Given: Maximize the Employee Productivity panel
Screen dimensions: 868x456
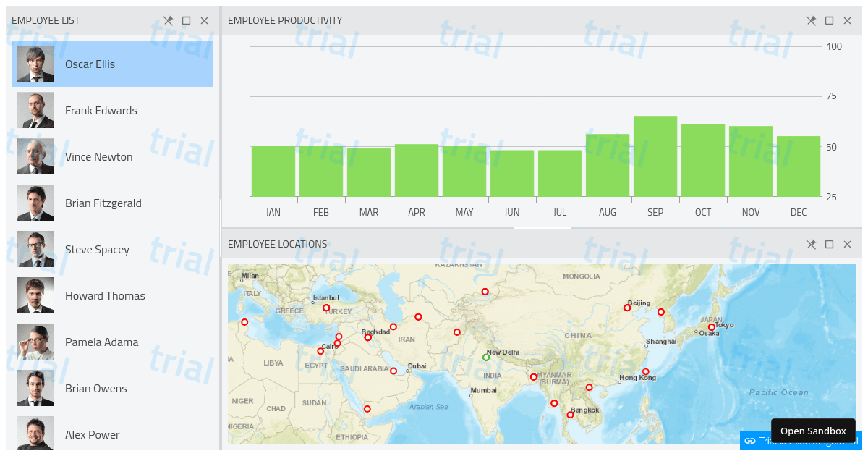Looking at the screenshot, I should coord(829,20).
